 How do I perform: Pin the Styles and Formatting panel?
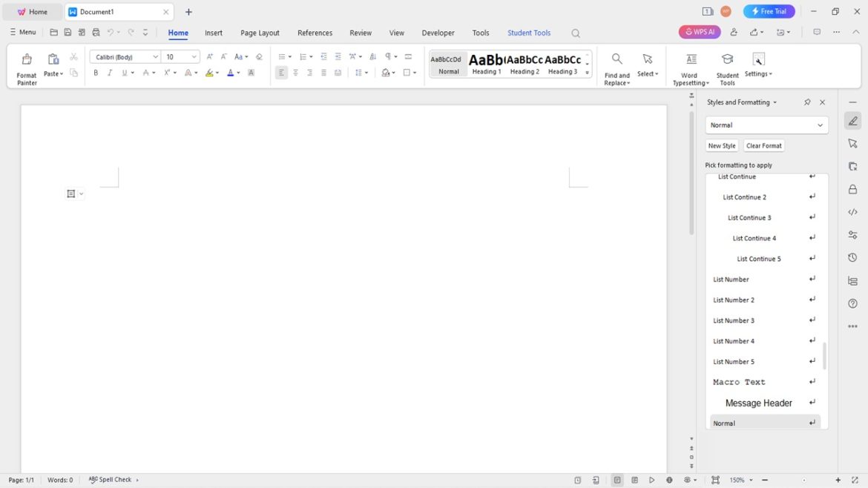807,102
